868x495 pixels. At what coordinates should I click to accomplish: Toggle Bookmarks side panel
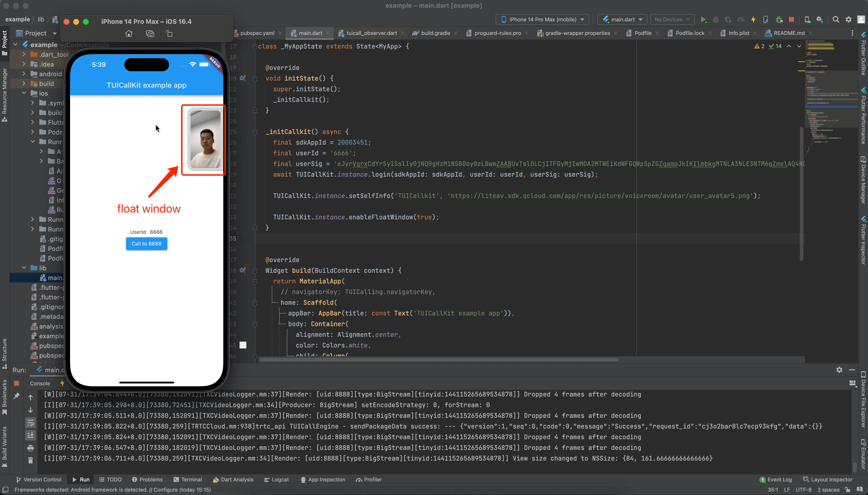(x=4, y=397)
